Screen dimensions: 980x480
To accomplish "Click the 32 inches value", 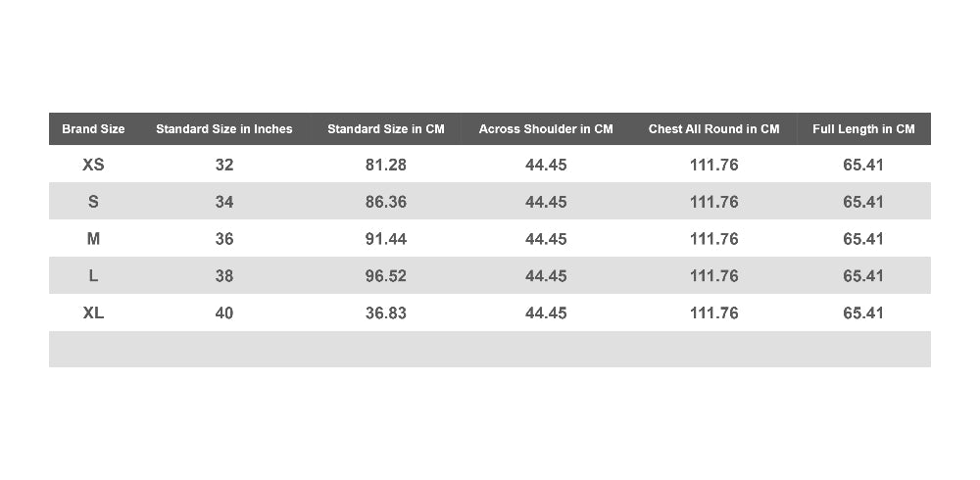I will click(x=223, y=165).
